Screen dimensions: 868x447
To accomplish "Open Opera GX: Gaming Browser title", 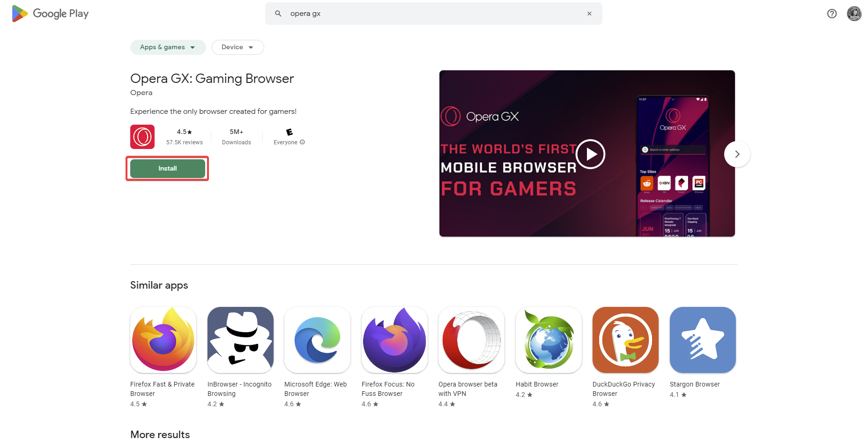I will [x=212, y=78].
